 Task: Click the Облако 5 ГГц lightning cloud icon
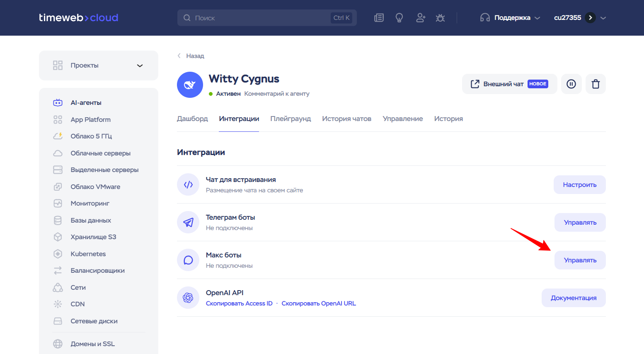point(58,136)
